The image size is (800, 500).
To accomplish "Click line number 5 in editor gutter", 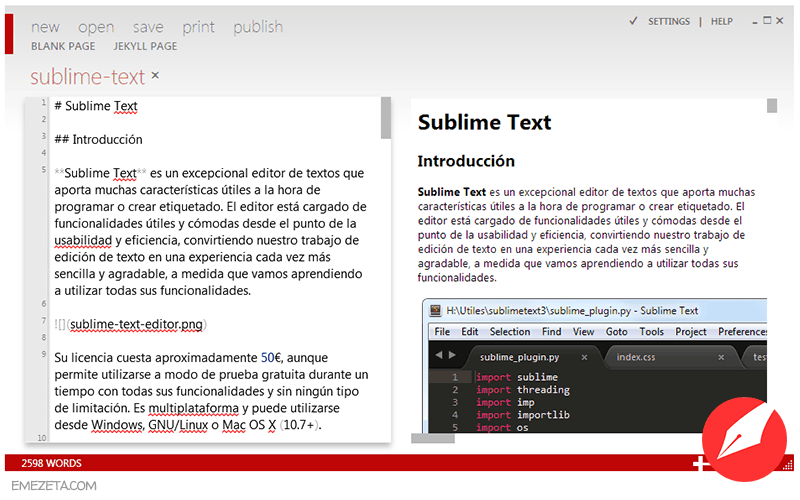I will (43, 169).
